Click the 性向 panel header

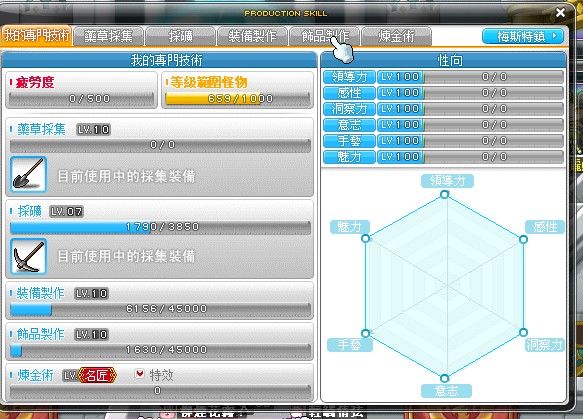(444, 60)
